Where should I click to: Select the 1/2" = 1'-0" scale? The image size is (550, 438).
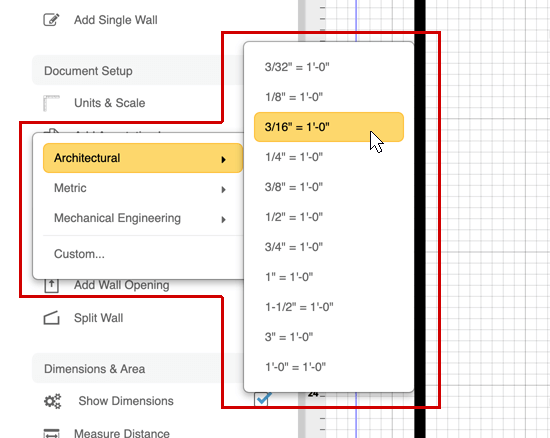coord(329,217)
